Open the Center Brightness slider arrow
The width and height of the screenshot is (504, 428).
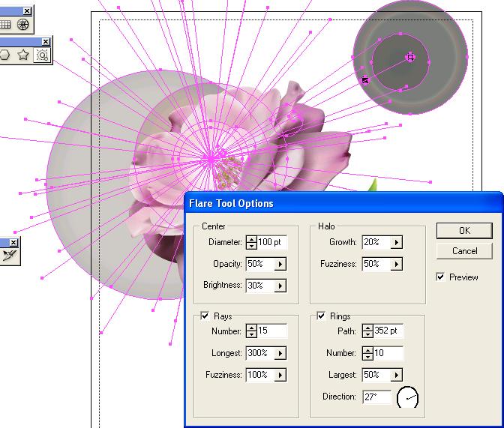click(280, 286)
